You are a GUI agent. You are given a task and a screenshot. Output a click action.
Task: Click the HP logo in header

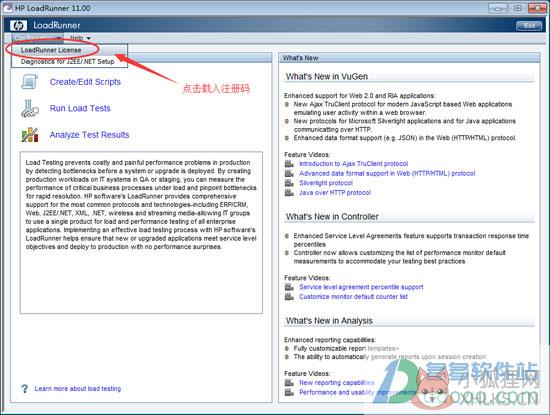18,25
